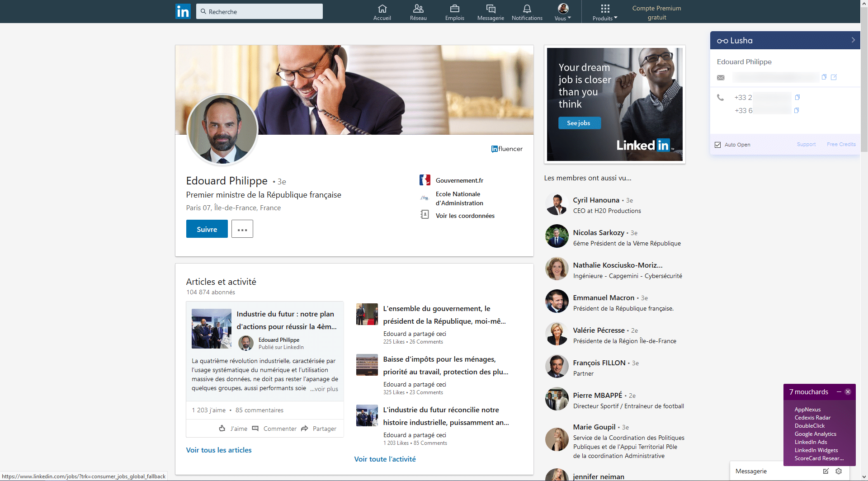Focus the Recherche search field
This screenshot has height=481, width=868.
click(259, 11)
